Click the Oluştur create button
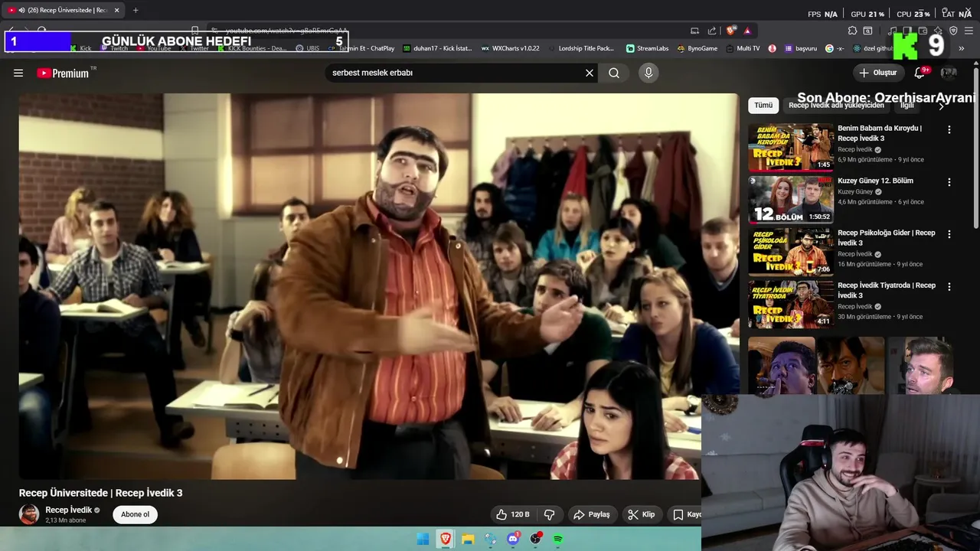The image size is (980, 551). point(879,73)
